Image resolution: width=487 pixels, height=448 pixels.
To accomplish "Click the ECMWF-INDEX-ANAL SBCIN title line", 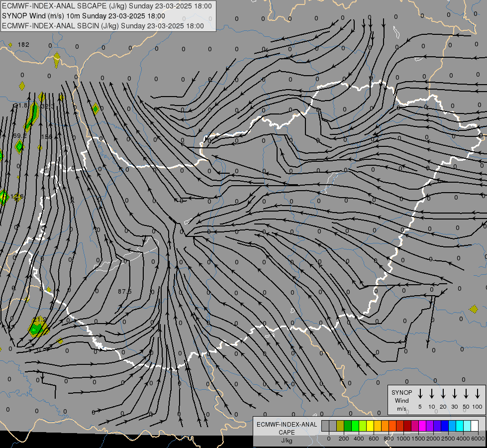I will 103,26.
